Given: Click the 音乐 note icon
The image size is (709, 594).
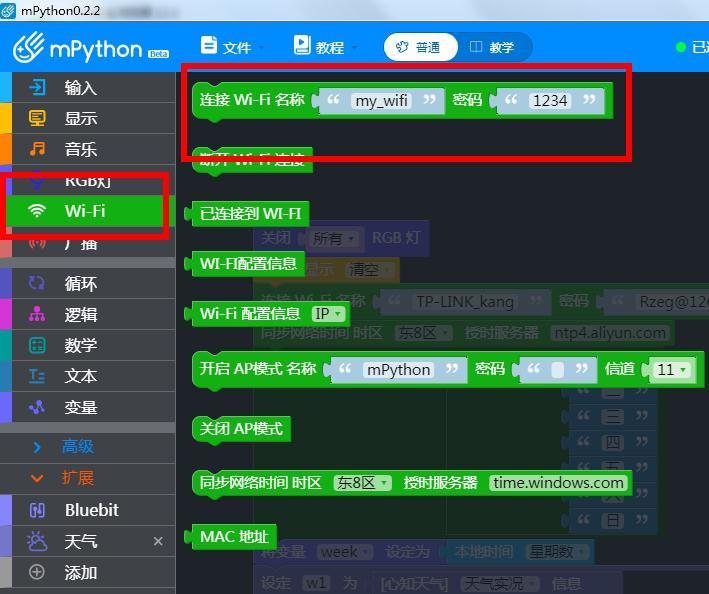Looking at the screenshot, I should (37, 149).
